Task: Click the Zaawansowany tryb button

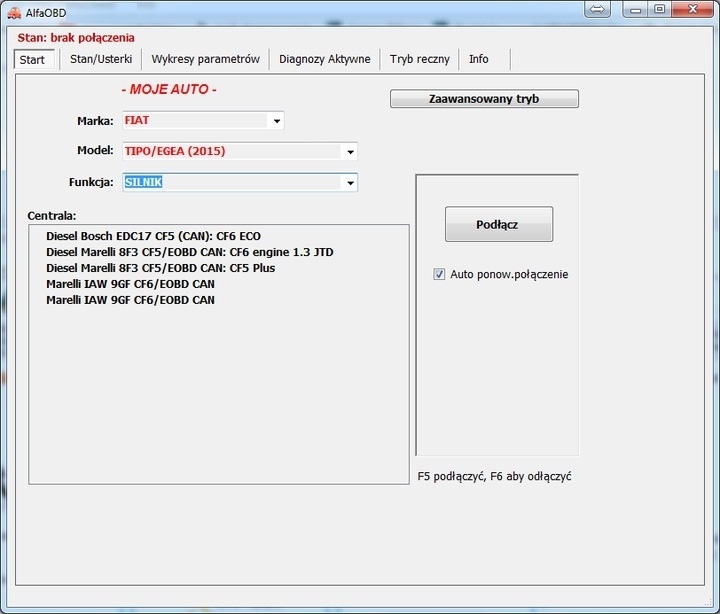Action: click(x=484, y=99)
